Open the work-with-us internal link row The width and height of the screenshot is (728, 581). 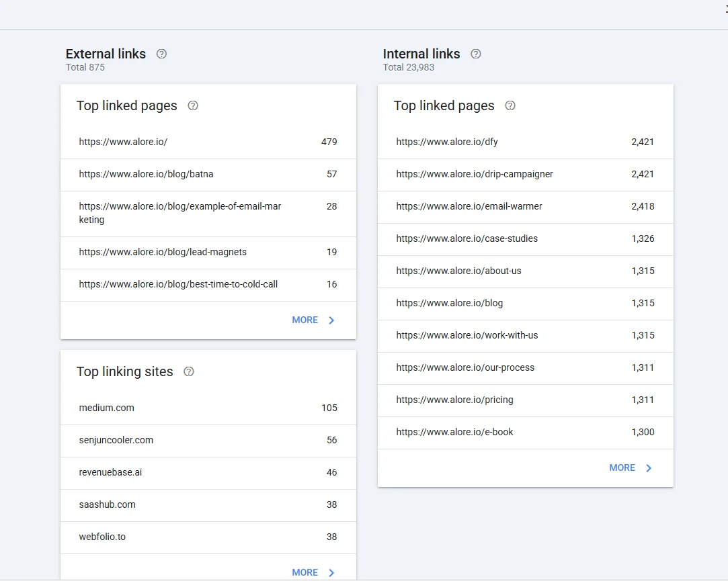[x=526, y=336]
